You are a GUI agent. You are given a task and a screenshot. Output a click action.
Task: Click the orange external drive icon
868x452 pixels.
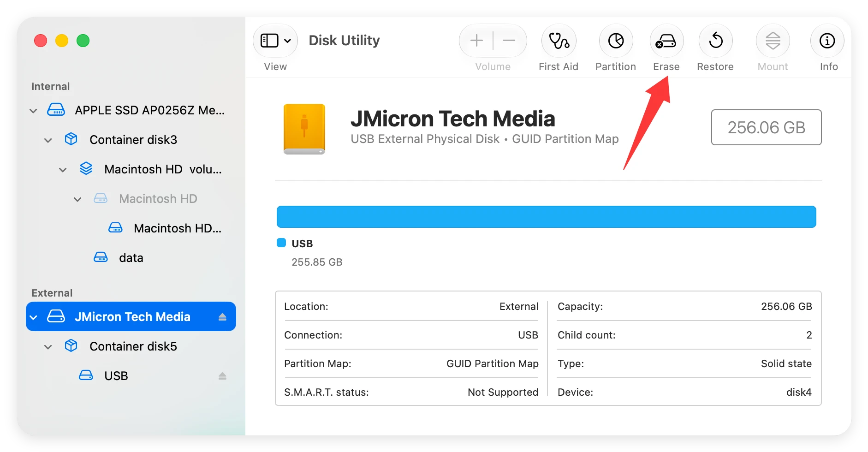[x=304, y=129]
